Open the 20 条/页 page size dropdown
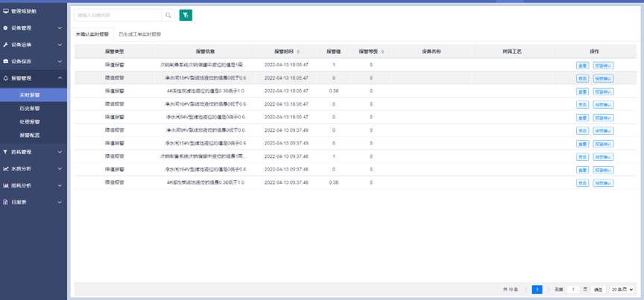Image resolution: width=644 pixels, height=300 pixels. pos(622,290)
